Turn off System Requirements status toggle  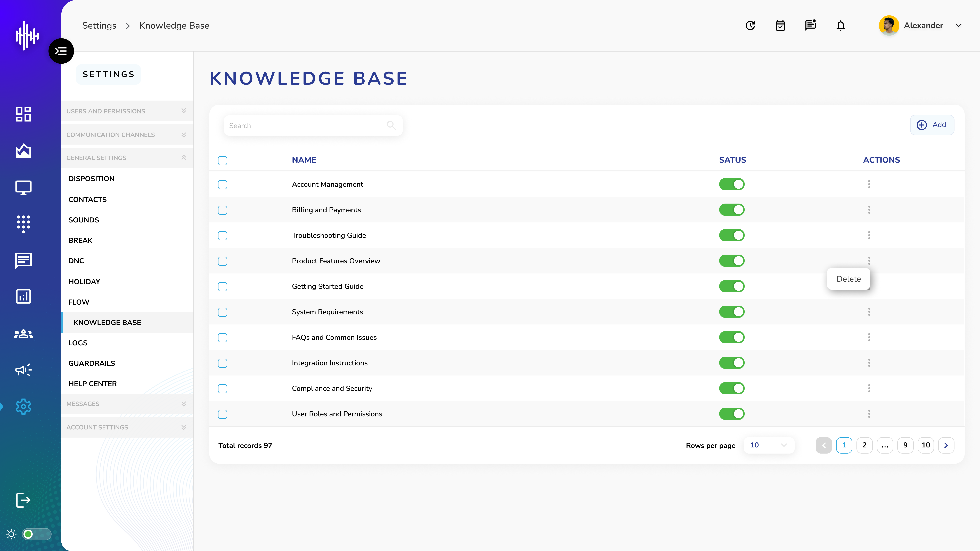[x=732, y=312]
